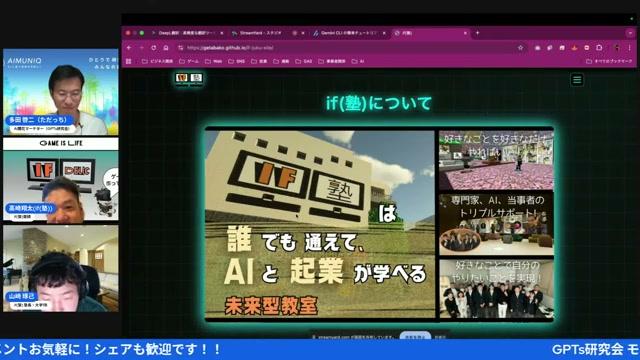
Task: Select the 山崎琢己 video feed
Action: coord(61,269)
